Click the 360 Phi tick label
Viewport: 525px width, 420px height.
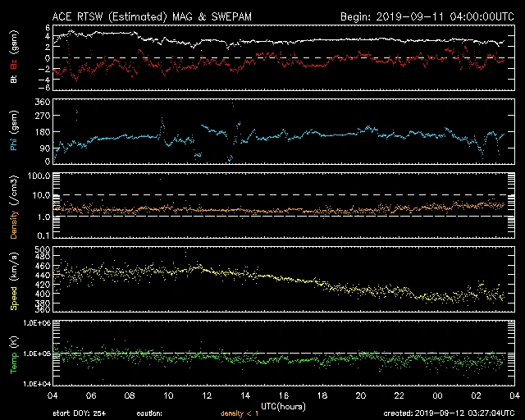click(x=43, y=102)
